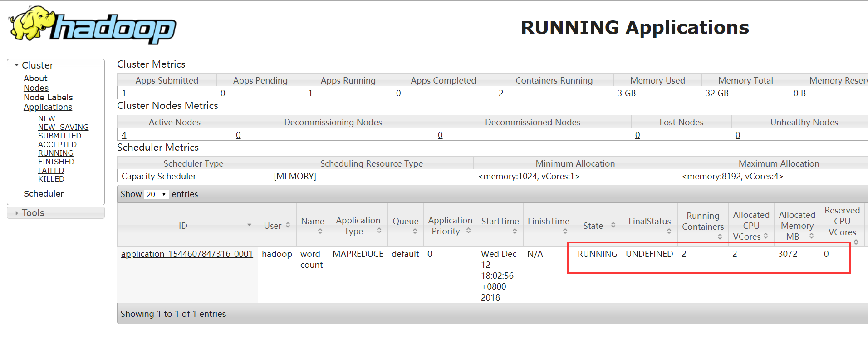Viewport: 868px width, 345px height.
Task: Select the 3072 allocated memory cell
Action: coord(788,254)
